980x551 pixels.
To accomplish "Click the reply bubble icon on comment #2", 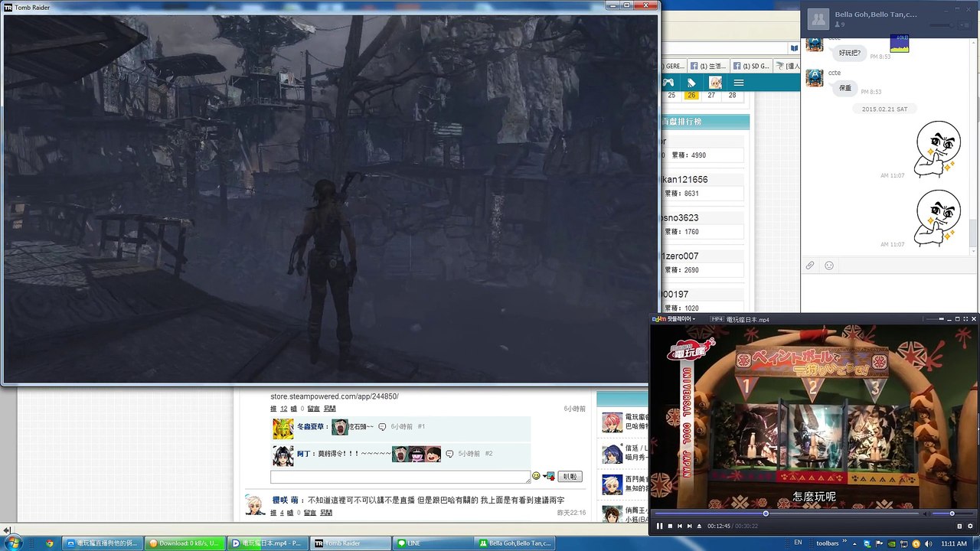I will coord(449,454).
